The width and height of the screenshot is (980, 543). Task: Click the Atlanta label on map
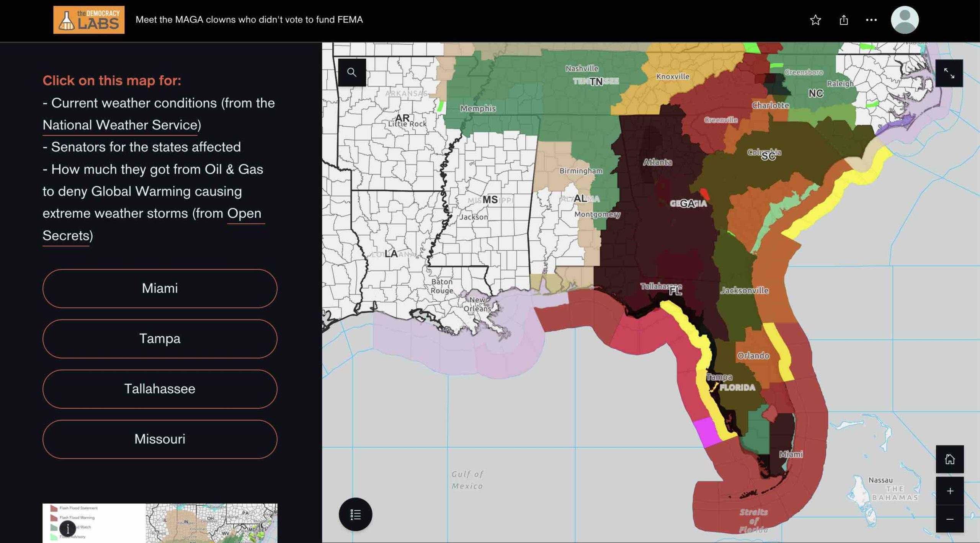(657, 162)
